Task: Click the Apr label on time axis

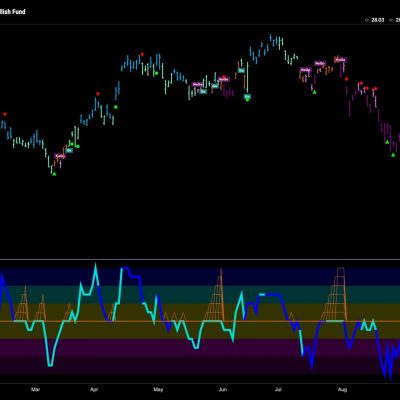Action: click(x=94, y=389)
